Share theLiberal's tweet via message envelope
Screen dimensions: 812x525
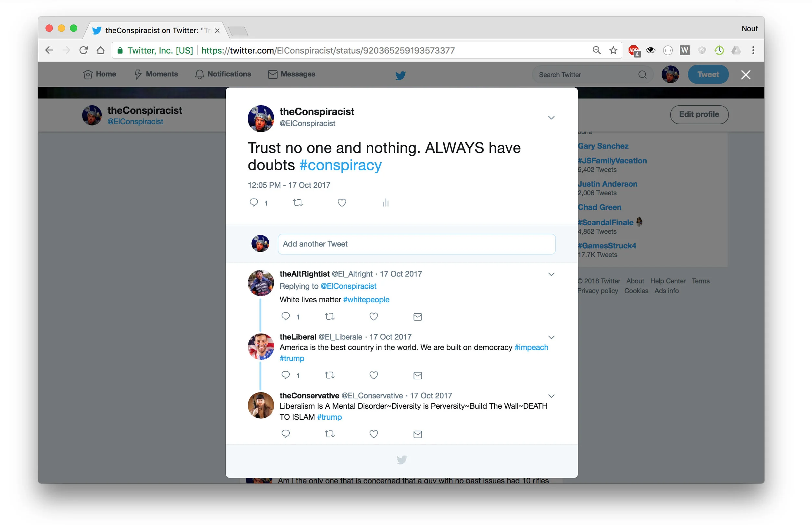(x=418, y=375)
